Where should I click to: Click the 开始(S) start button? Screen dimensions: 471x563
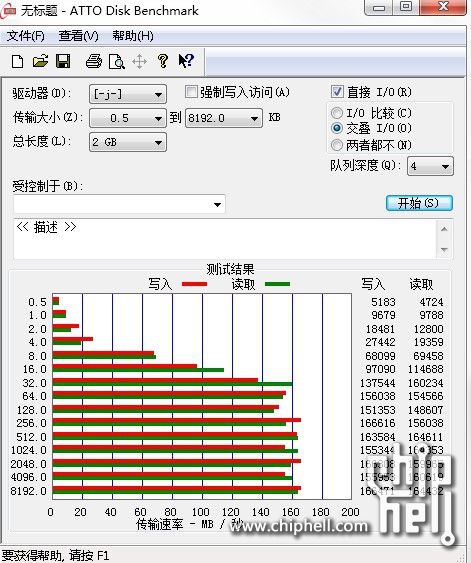(x=419, y=203)
